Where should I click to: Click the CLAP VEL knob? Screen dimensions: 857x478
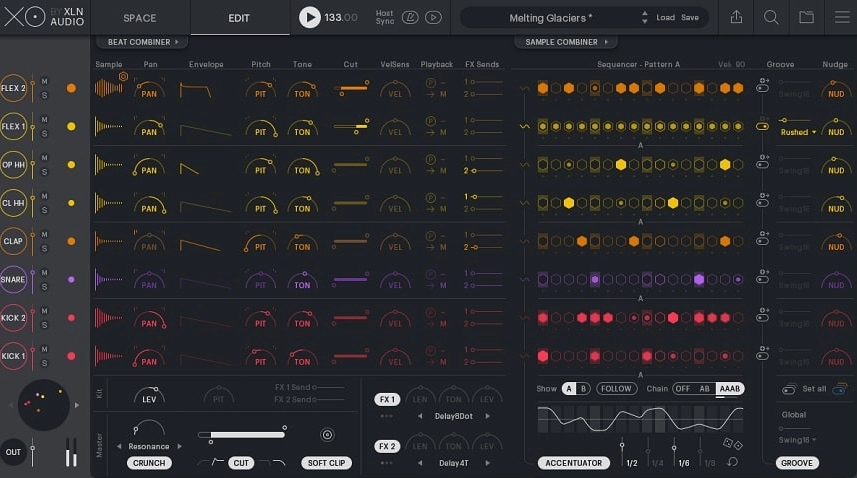(395, 243)
